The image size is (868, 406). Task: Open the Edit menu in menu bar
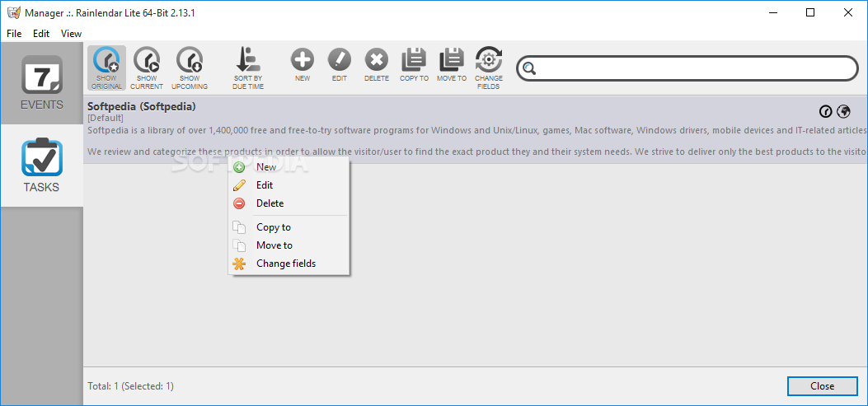(x=41, y=33)
